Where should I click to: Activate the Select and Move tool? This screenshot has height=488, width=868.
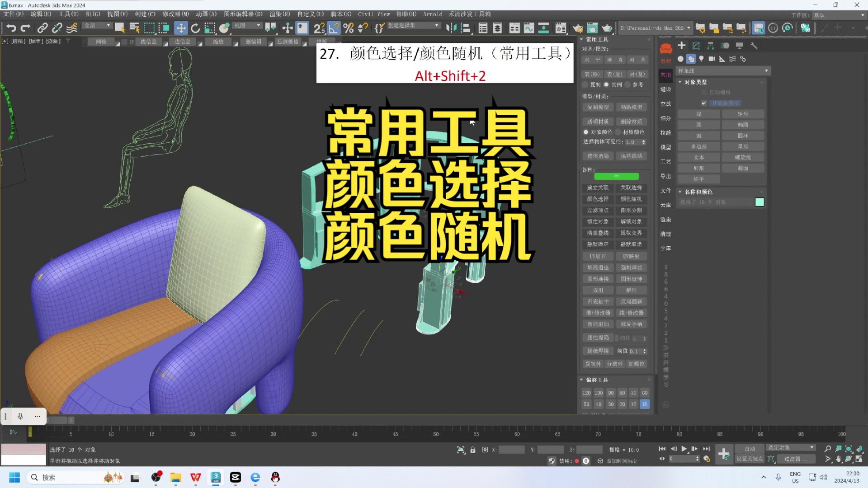[181, 28]
